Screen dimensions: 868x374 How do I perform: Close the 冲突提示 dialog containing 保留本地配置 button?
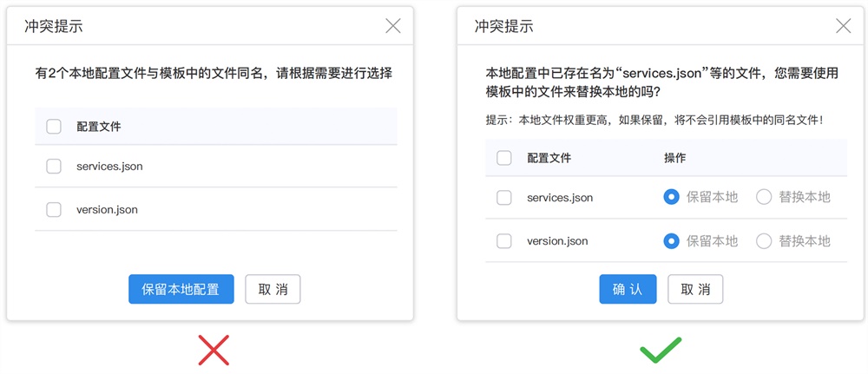tap(393, 26)
